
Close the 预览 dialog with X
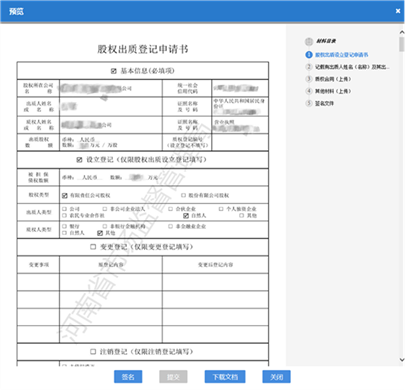coord(398,11)
